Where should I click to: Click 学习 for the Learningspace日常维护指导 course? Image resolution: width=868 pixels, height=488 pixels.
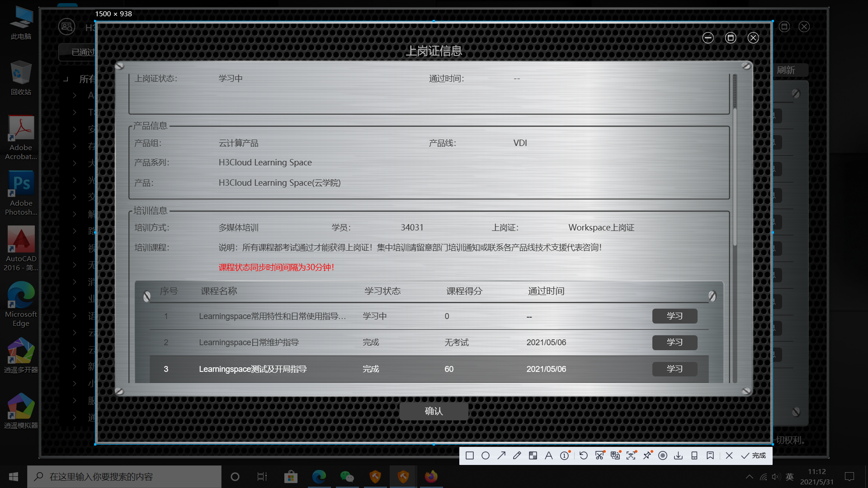675,343
